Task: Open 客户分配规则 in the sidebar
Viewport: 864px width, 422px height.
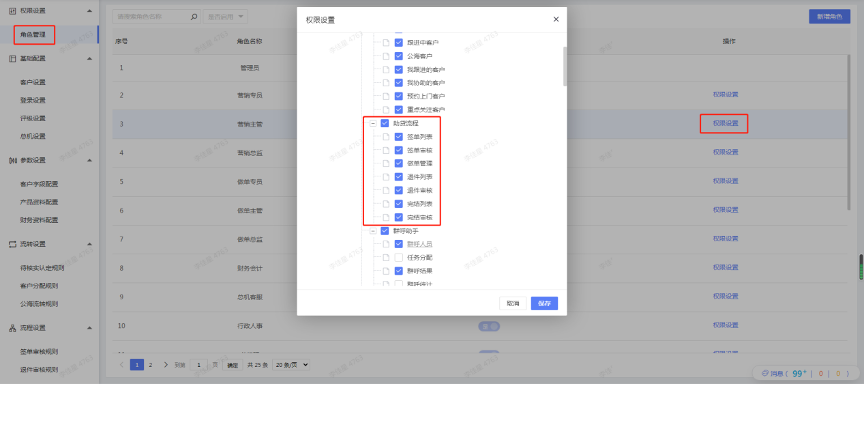Action: 39,286
